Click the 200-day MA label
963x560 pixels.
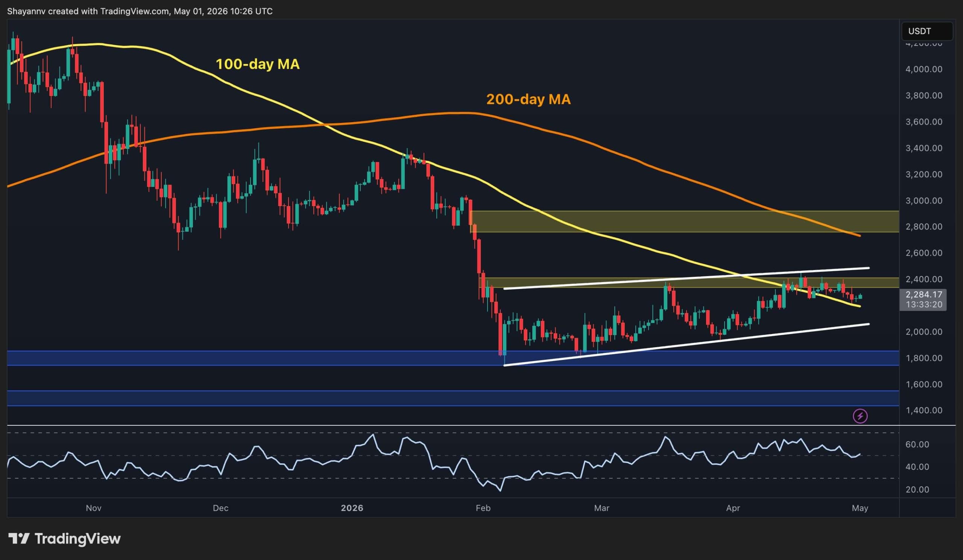[529, 99]
